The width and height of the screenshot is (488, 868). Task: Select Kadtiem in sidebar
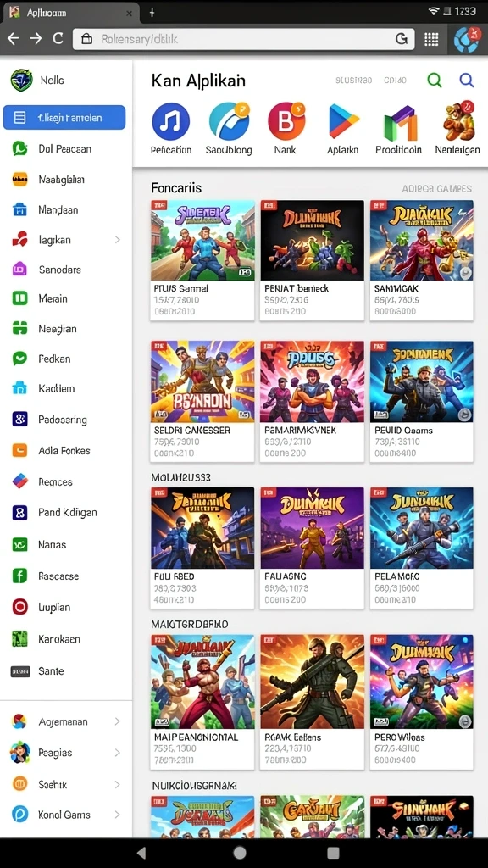pos(66,388)
